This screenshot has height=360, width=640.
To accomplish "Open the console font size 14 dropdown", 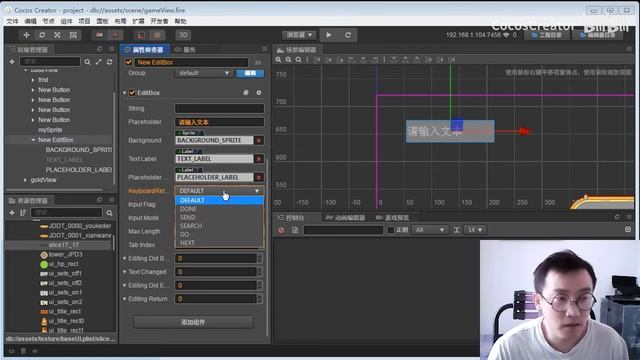I will point(475,230).
